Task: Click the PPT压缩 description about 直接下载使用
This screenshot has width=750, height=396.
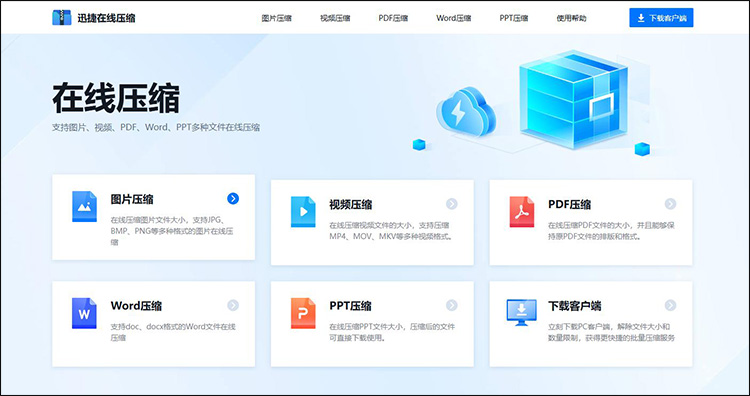Action: pyautogui.click(x=392, y=332)
